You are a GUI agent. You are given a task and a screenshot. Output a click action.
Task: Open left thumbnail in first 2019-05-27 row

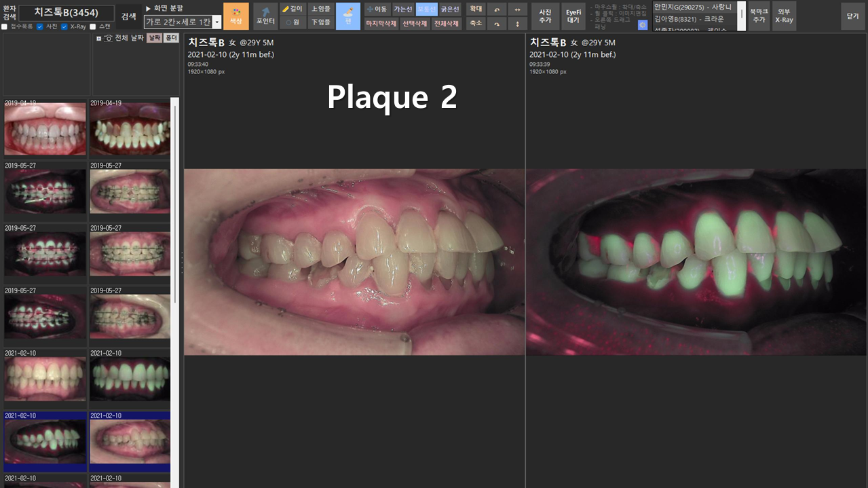[45, 191]
